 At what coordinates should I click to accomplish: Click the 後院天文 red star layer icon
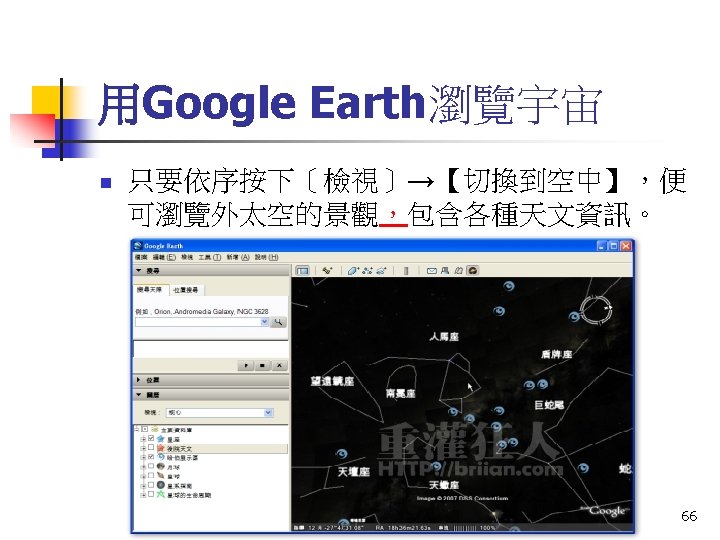[x=161, y=448]
